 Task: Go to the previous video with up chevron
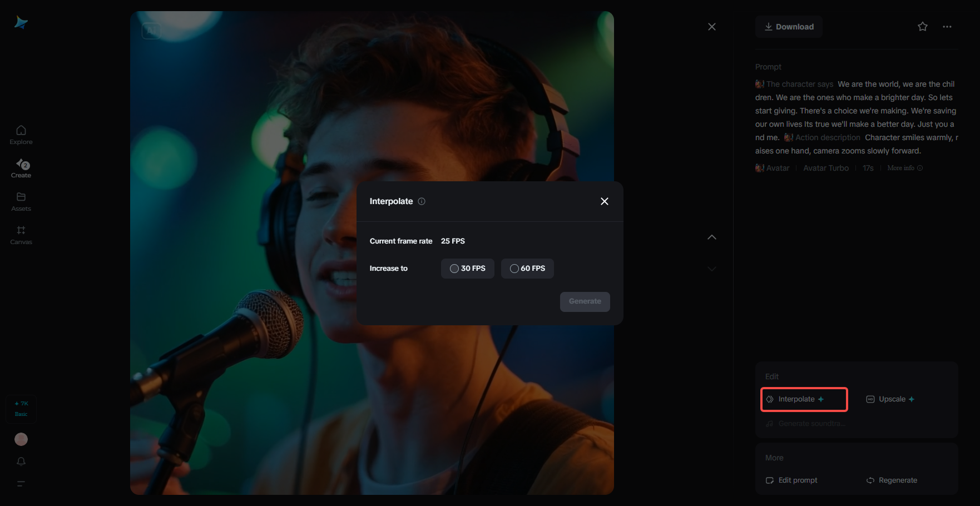[712, 237]
